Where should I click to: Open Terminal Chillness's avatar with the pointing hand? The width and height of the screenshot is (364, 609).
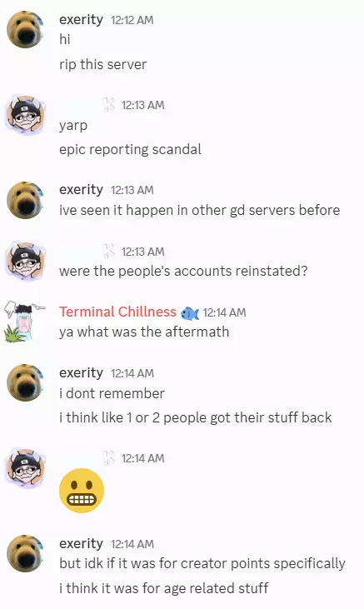coord(25,322)
